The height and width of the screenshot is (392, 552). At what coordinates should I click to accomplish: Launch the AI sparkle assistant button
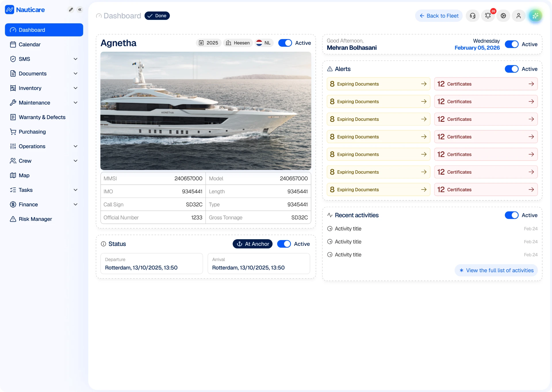[535, 16]
